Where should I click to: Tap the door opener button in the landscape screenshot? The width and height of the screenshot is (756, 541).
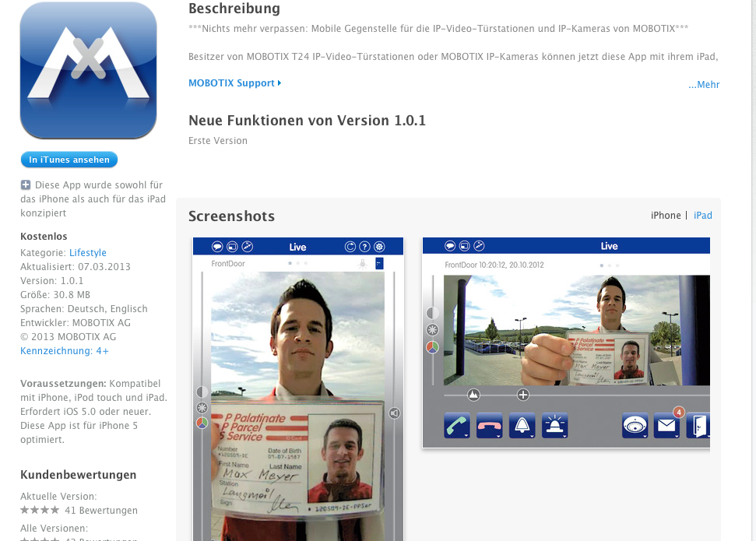698,426
